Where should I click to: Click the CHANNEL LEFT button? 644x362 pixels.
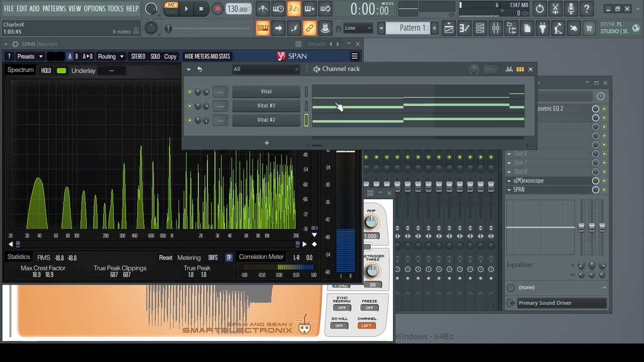pyautogui.click(x=366, y=325)
